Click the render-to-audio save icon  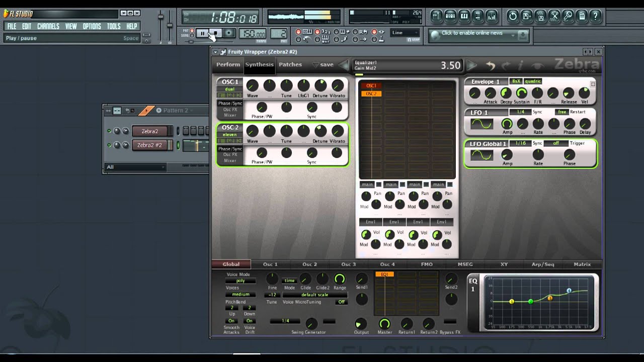540,16
